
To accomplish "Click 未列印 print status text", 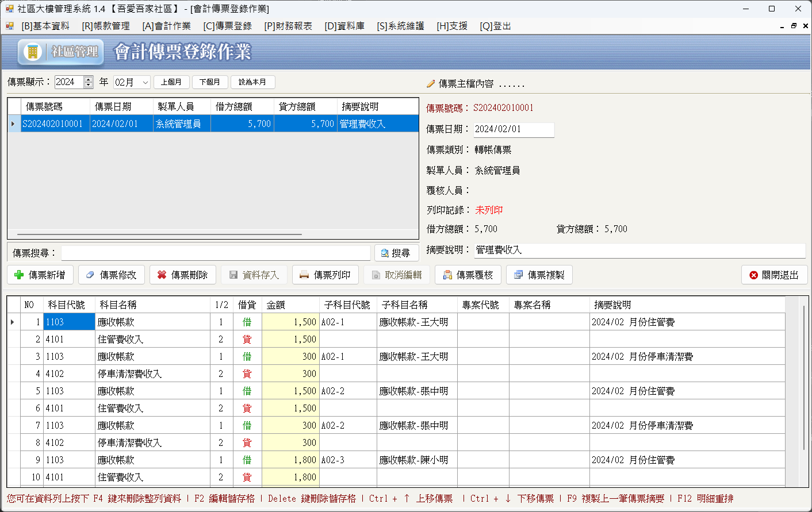I will tap(489, 210).
